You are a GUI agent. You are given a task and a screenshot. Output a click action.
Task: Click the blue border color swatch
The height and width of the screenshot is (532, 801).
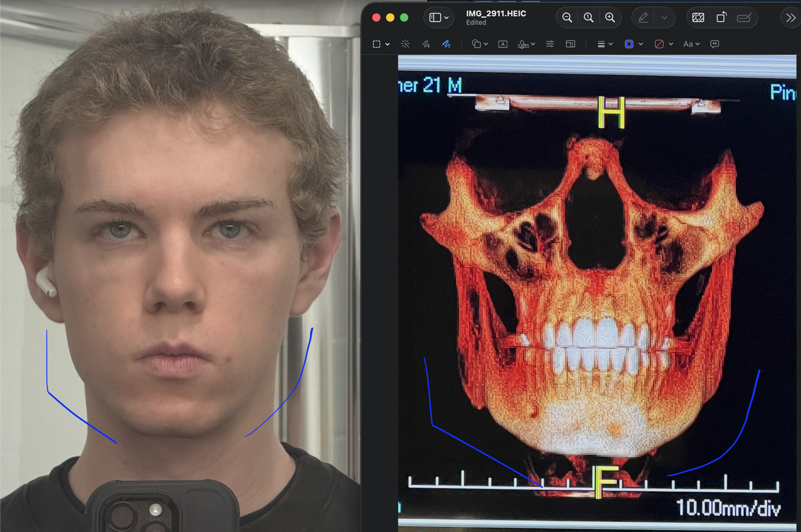point(629,44)
